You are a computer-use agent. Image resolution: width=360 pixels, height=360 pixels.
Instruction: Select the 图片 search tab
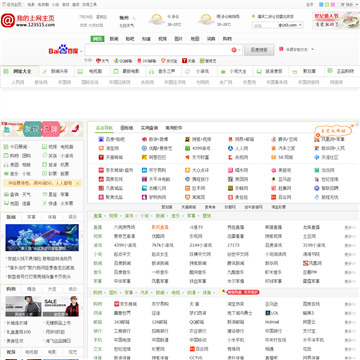(x=178, y=39)
